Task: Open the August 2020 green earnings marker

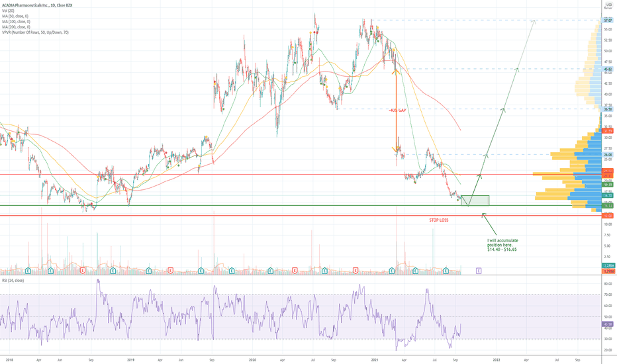Action: click(x=324, y=271)
